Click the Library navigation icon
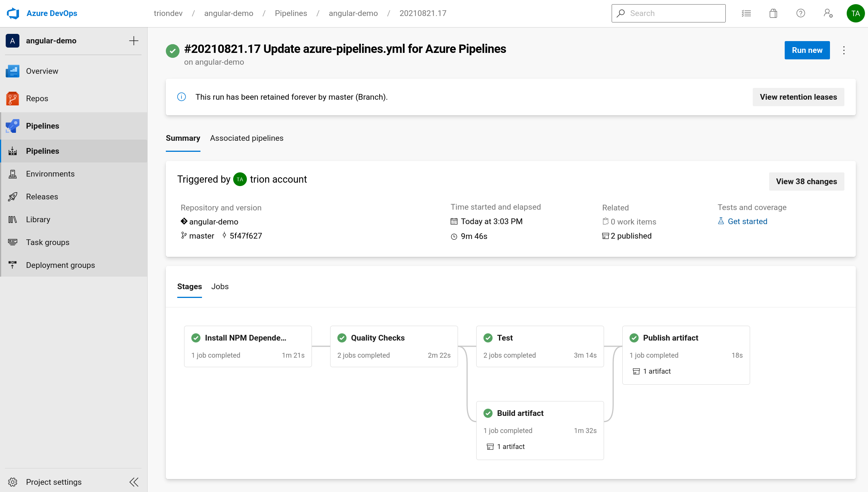Screen dimensions: 868x492 pyautogui.click(x=13, y=219)
